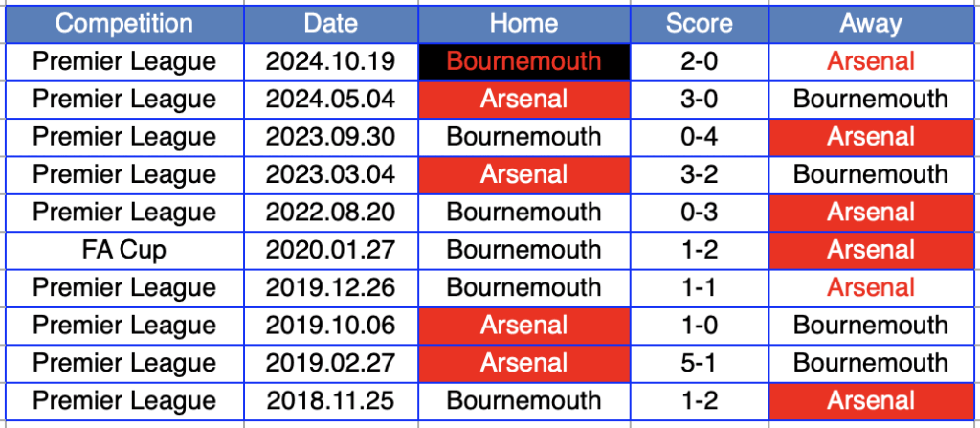Click the 3-2 score cell
Screen dimensions: 980x428
click(x=700, y=174)
